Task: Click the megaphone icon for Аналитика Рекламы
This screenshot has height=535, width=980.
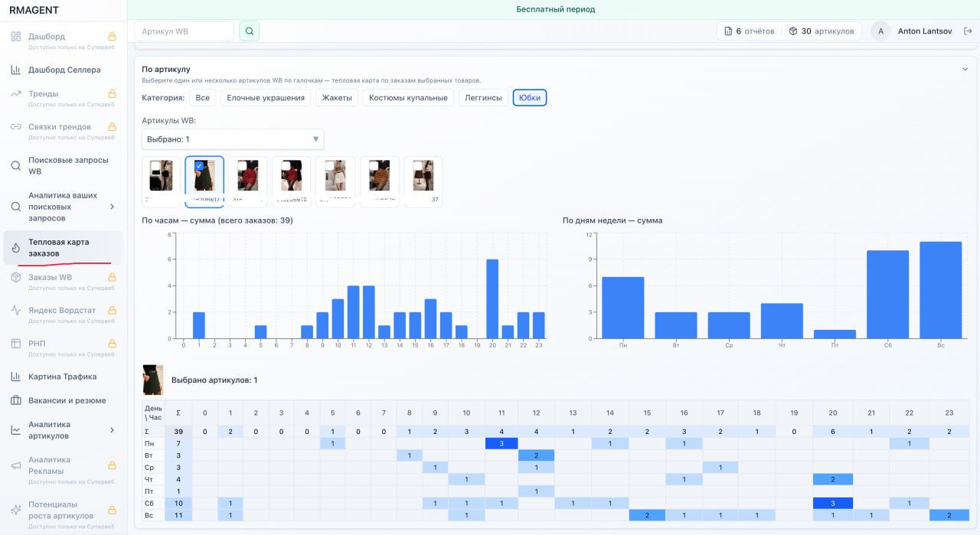Action: click(x=15, y=465)
